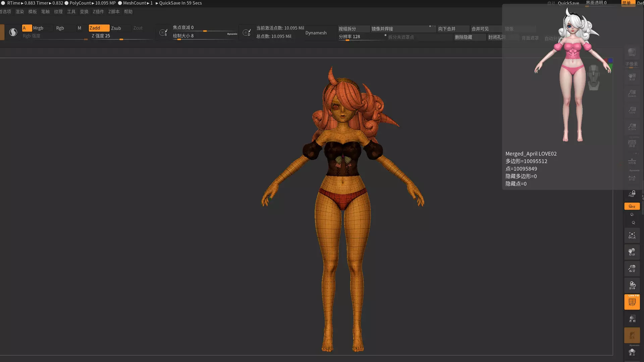Switch to Y axis rotation mode
The width and height of the screenshot is (644, 362).
coord(632,215)
